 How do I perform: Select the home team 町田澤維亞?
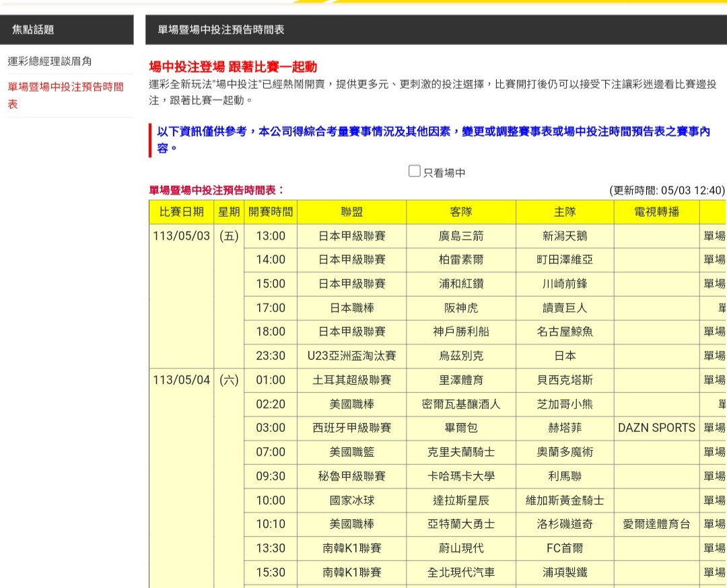[x=565, y=260]
